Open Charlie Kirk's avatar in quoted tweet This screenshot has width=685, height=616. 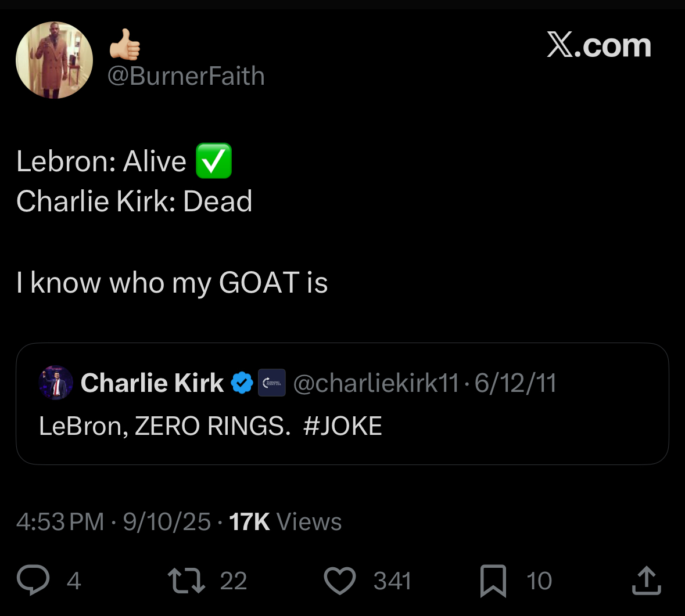[x=56, y=383]
